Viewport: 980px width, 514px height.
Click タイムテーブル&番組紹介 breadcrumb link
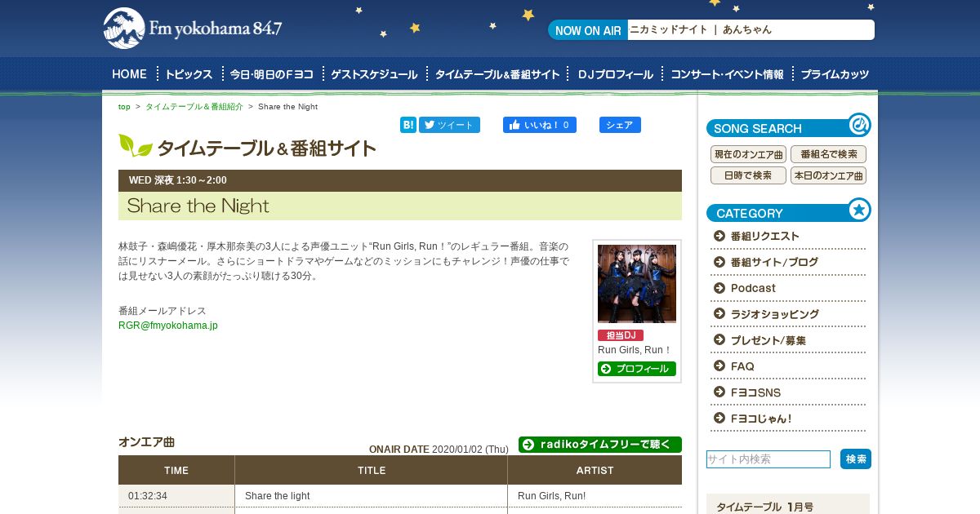[x=194, y=107]
